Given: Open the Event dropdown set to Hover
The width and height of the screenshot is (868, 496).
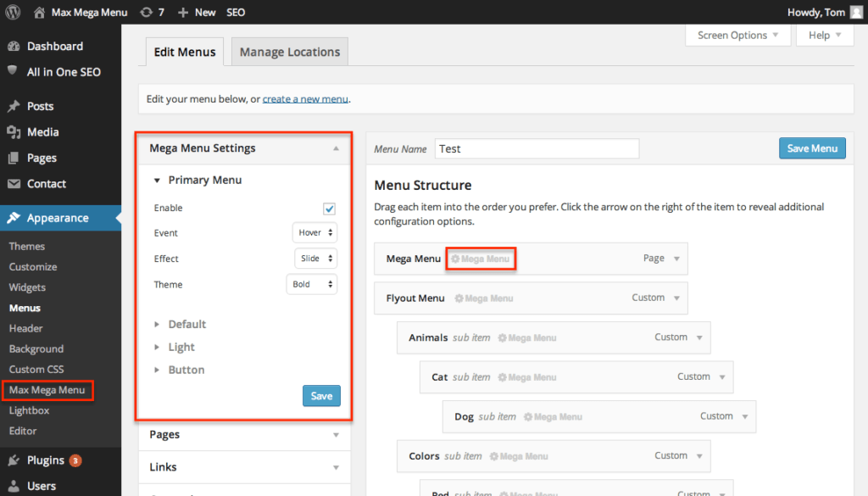Looking at the screenshot, I should click(315, 232).
